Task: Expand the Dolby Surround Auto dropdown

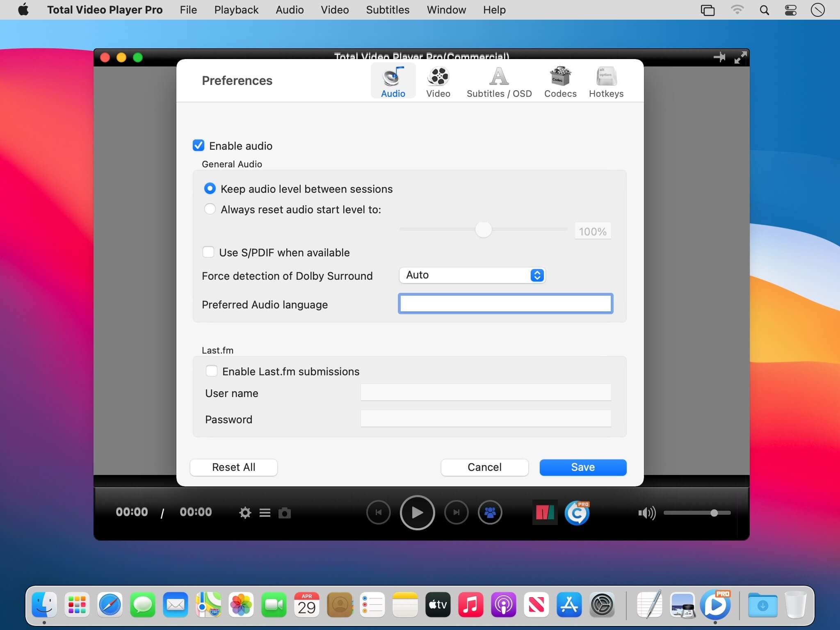Action: pyautogui.click(x=472, y=275)
